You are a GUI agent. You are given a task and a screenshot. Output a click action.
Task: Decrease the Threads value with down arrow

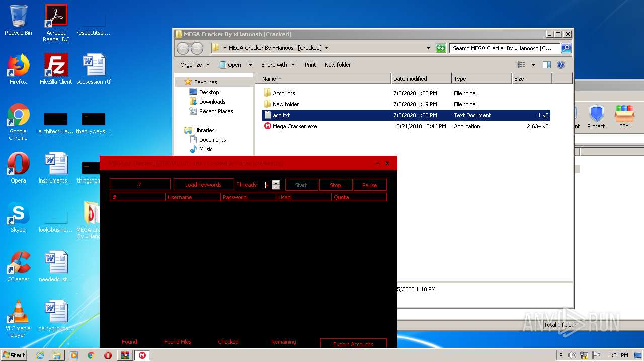[x=276, y=187]
